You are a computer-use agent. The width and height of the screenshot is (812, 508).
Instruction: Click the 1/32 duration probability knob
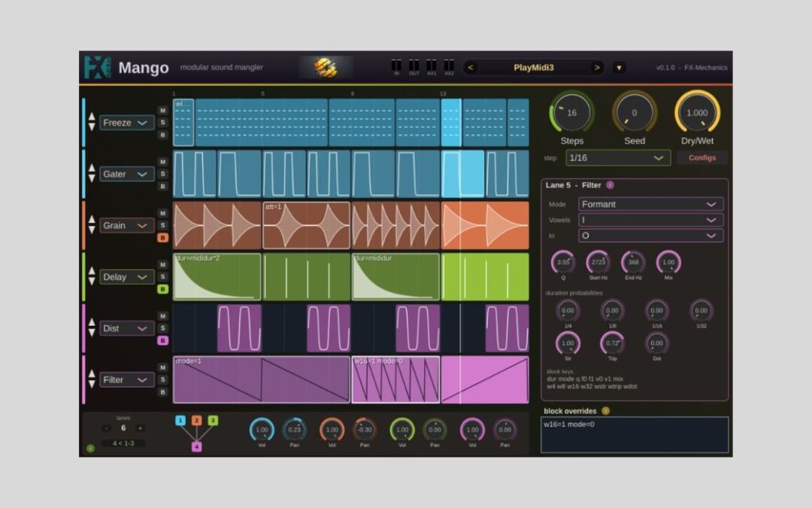(701, 311)
